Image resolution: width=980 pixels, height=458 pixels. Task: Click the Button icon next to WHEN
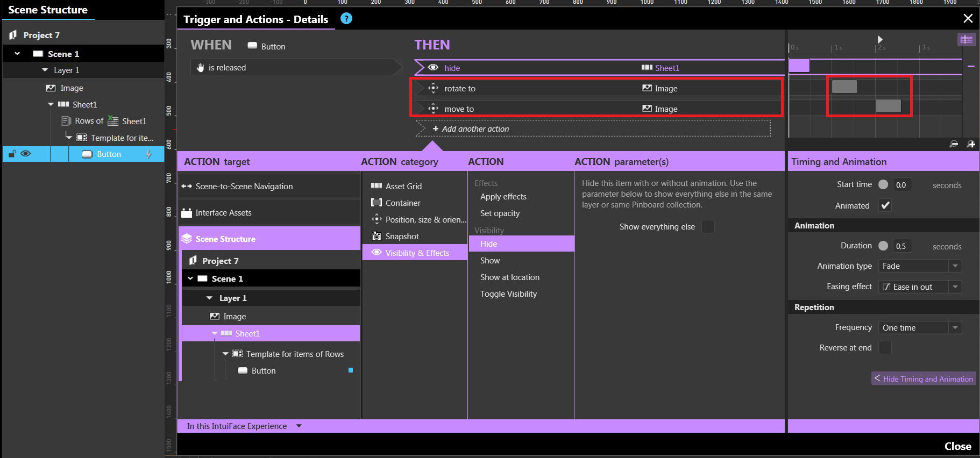(x=252, y=46)
